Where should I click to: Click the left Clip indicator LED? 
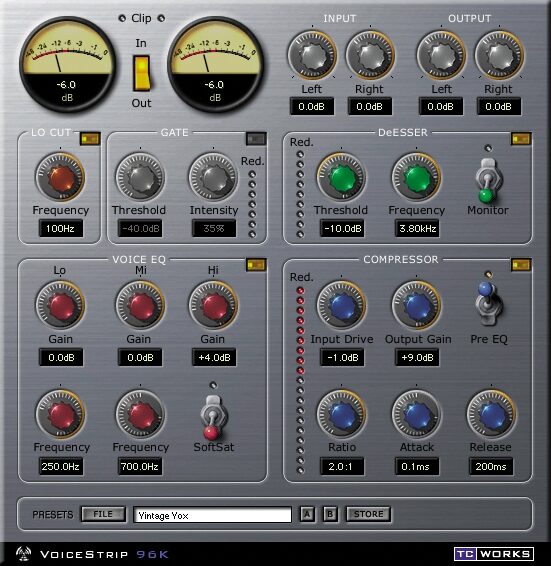point(122,18)
